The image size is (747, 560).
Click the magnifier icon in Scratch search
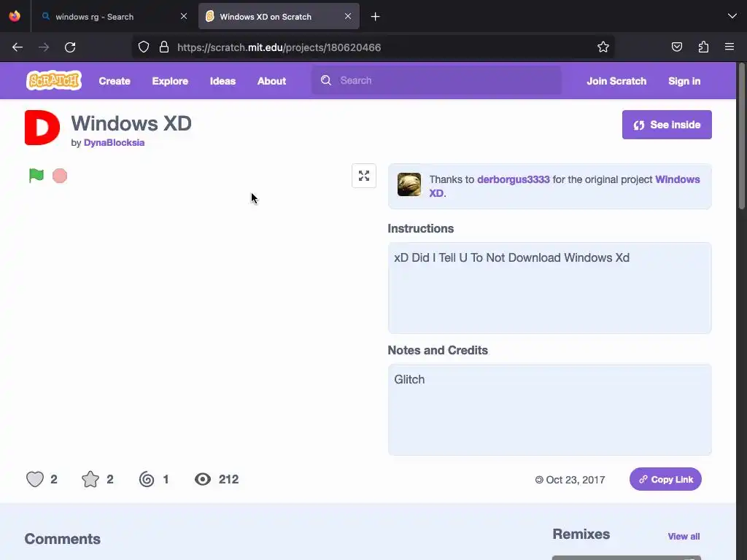(326, 80)
